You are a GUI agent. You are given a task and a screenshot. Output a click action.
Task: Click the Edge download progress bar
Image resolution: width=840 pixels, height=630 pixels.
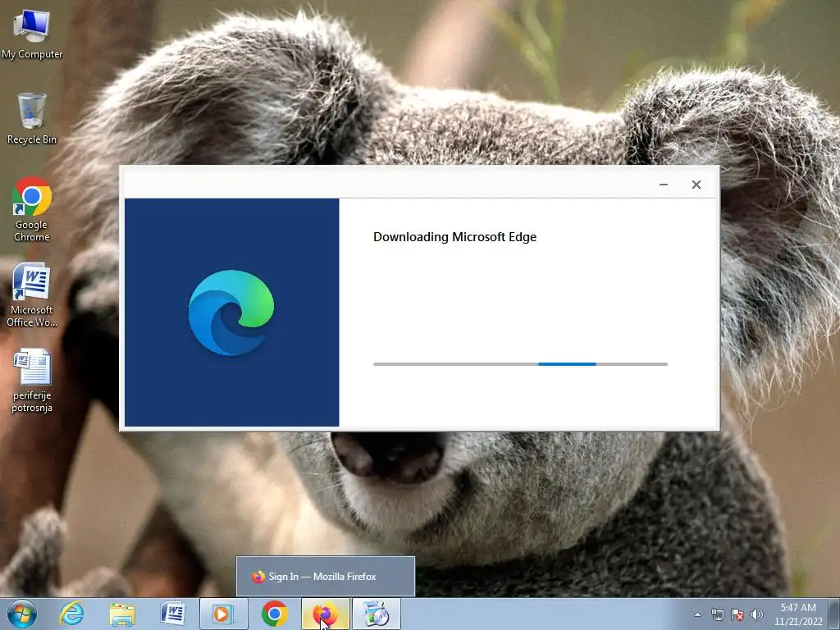coord(520,364)
